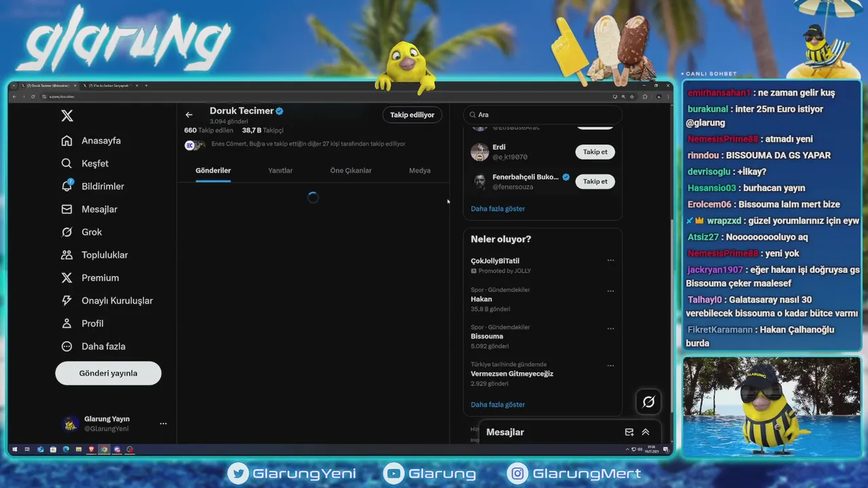Click Gönderi yayınla button

click(108, 373)
